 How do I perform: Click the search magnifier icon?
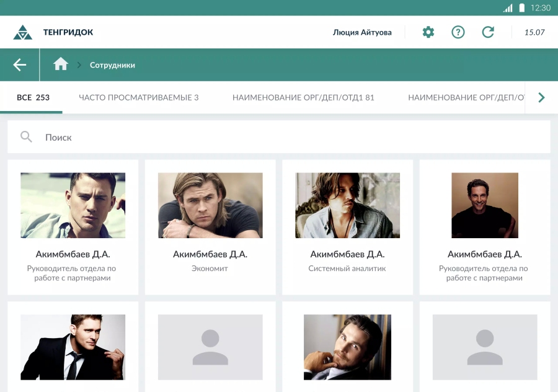click(26, 136)
